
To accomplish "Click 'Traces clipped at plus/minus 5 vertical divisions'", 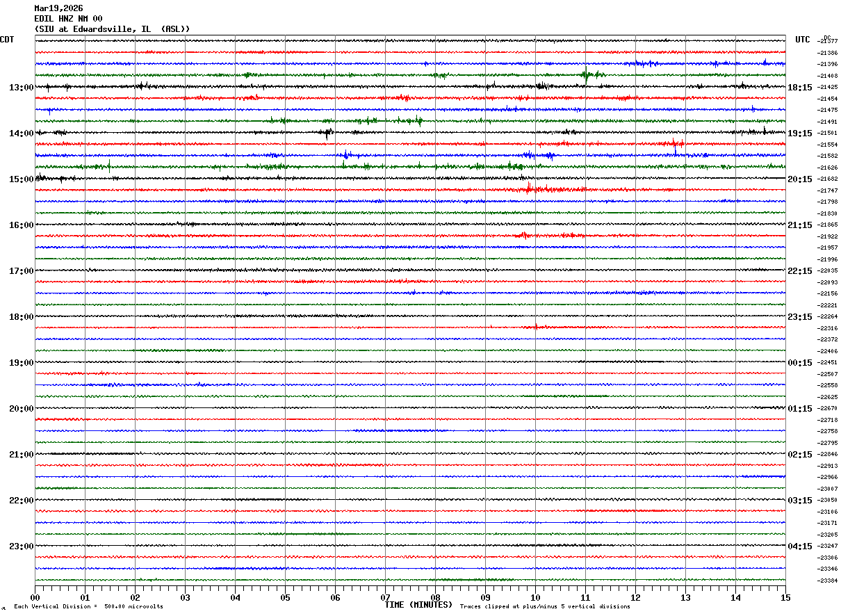I will point(545,607).
